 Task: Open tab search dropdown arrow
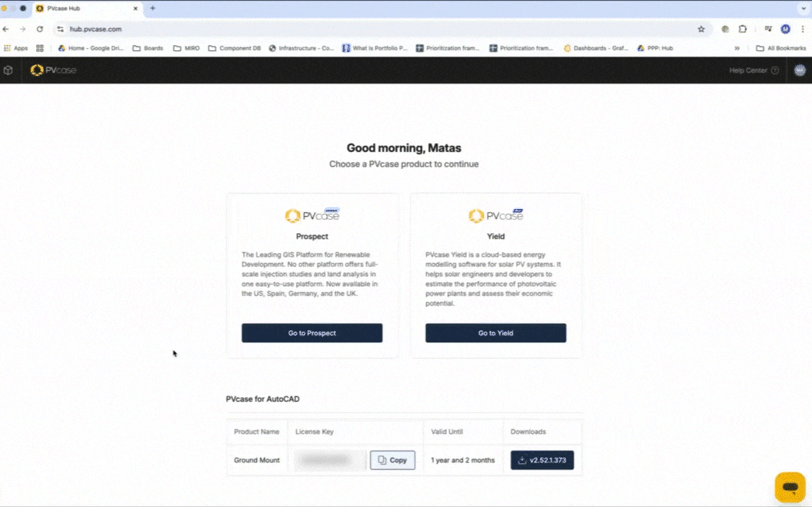click(804, 8)
